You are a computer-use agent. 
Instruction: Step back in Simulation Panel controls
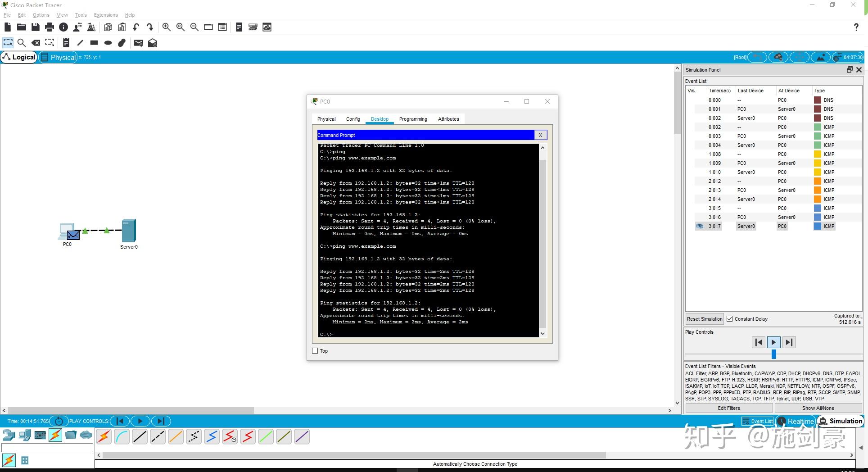pyautogui.click(x=759, y=342)
